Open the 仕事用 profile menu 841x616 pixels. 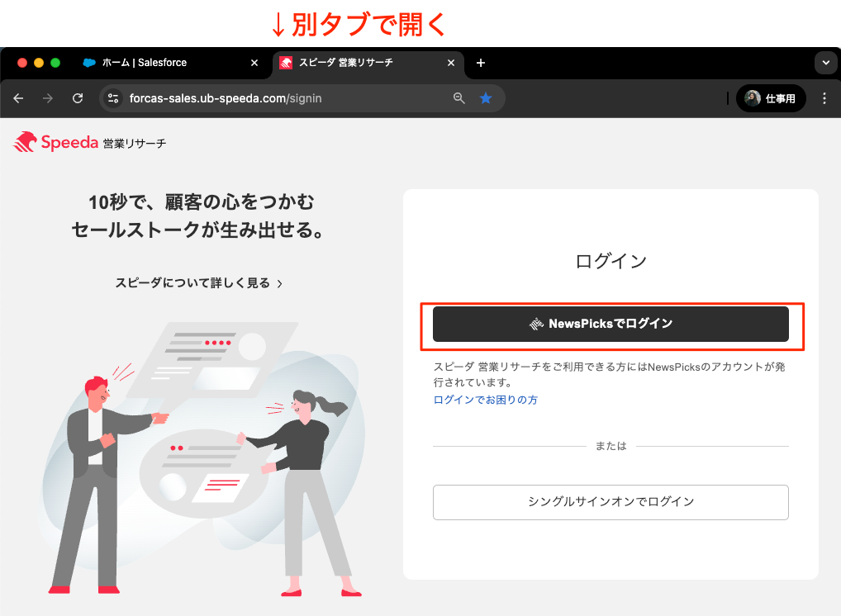771,98
